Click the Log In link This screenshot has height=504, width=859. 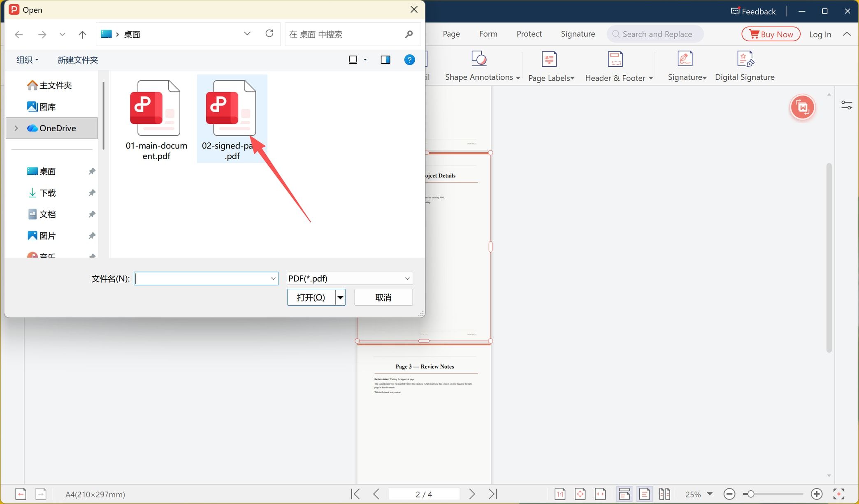coord(820,34)
